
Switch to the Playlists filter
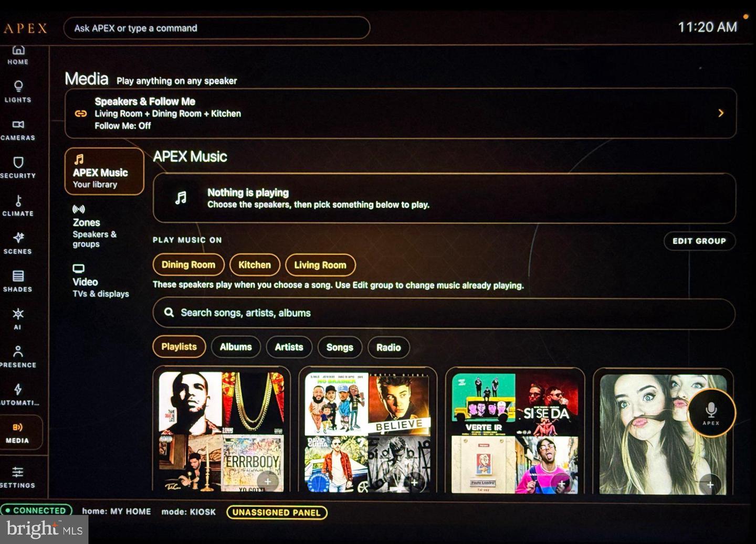point(179,347)
